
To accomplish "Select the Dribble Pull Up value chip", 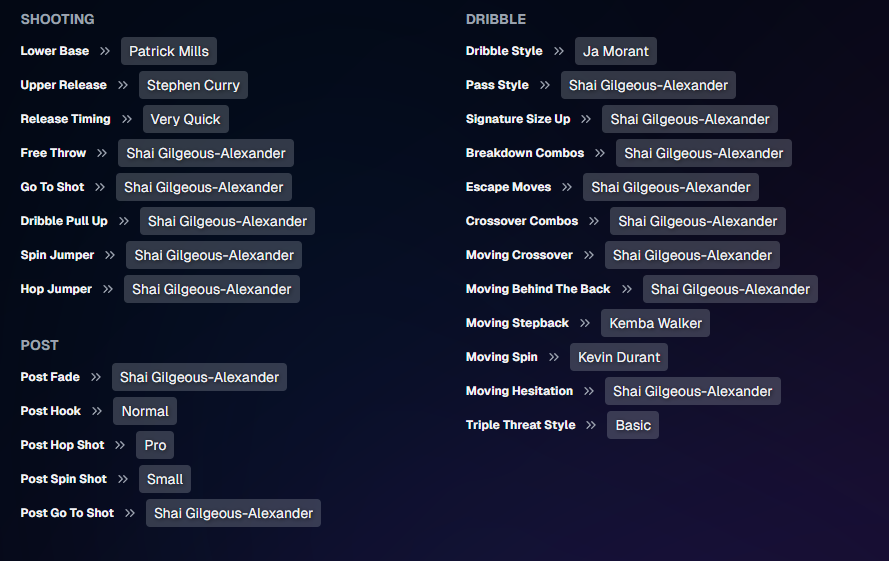I will [227, 221].
